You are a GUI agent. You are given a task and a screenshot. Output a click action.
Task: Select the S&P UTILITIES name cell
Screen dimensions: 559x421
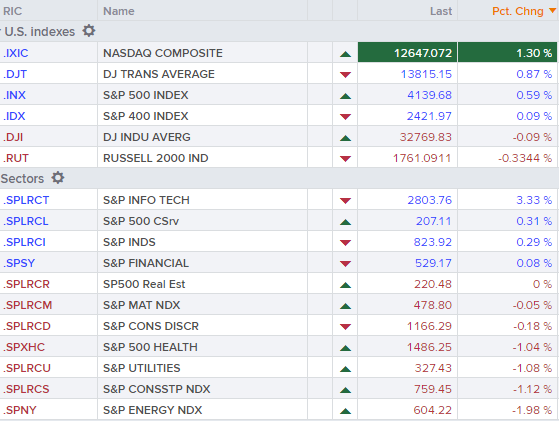(x=202, y=368)
